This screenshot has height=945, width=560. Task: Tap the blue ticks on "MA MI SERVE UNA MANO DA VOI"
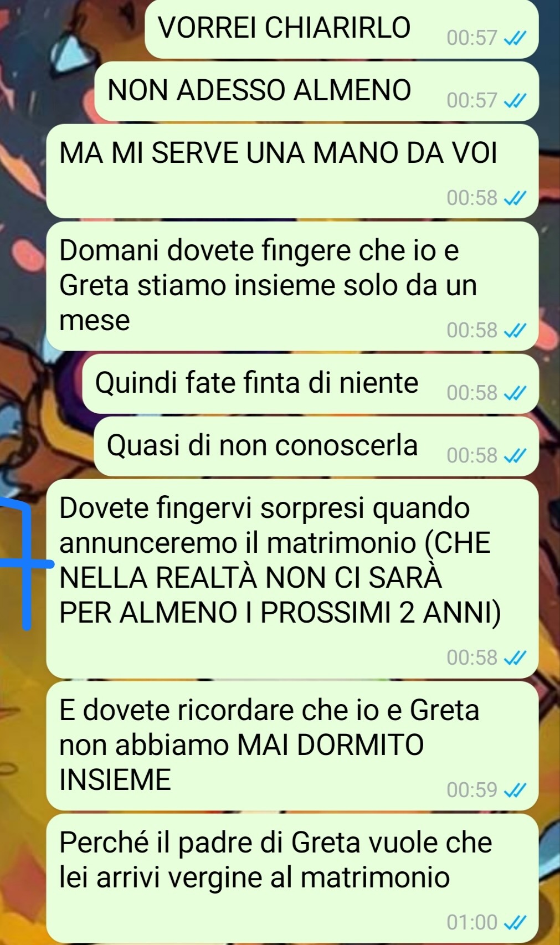[514, 198]
